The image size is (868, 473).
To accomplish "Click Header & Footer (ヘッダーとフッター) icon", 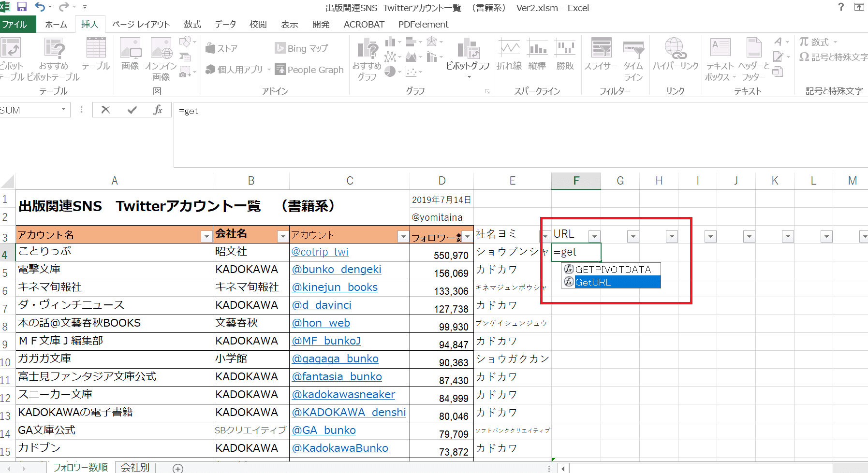I will [x=754, y=59].
